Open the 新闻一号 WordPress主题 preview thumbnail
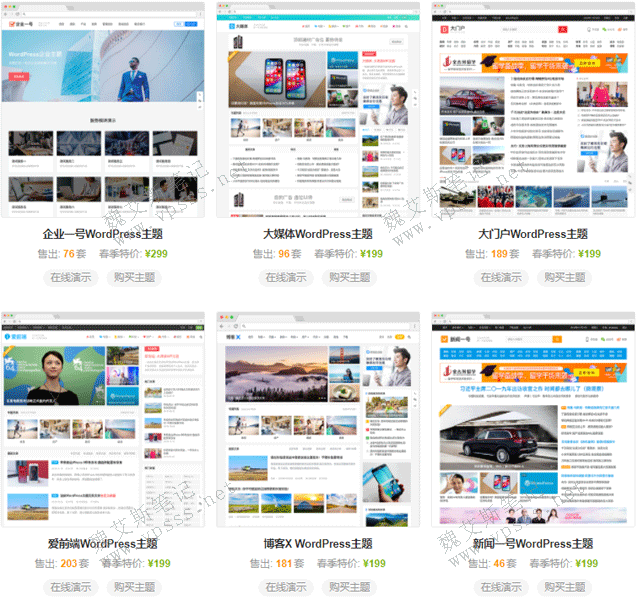The image size is (638, 600). tap(532, 422)
